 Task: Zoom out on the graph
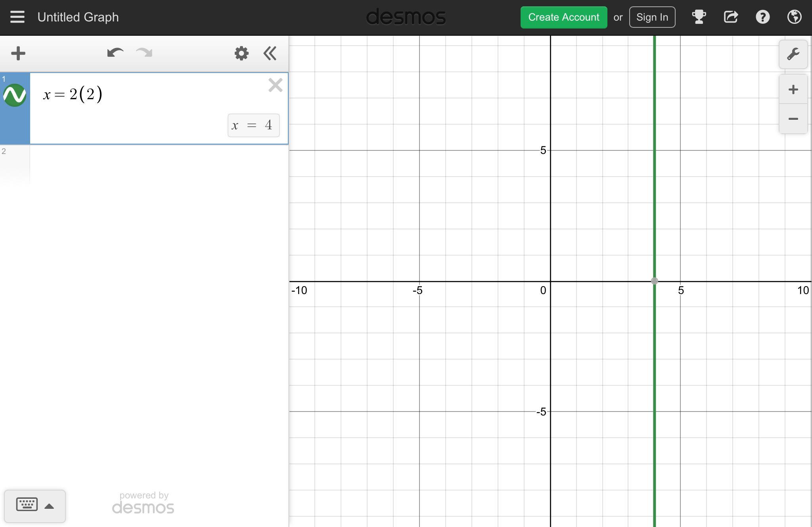tap(793, 119)
